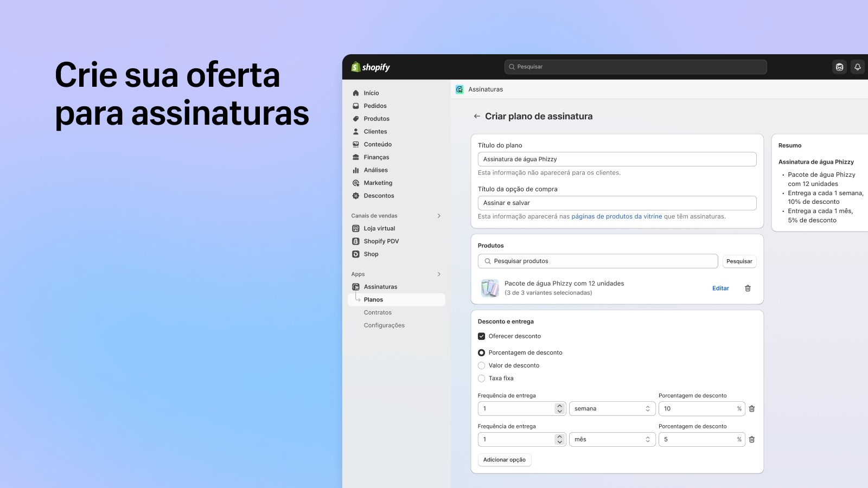
Task: Click the Assinaturas app icon in the sidebar
Action: (356, 287)
